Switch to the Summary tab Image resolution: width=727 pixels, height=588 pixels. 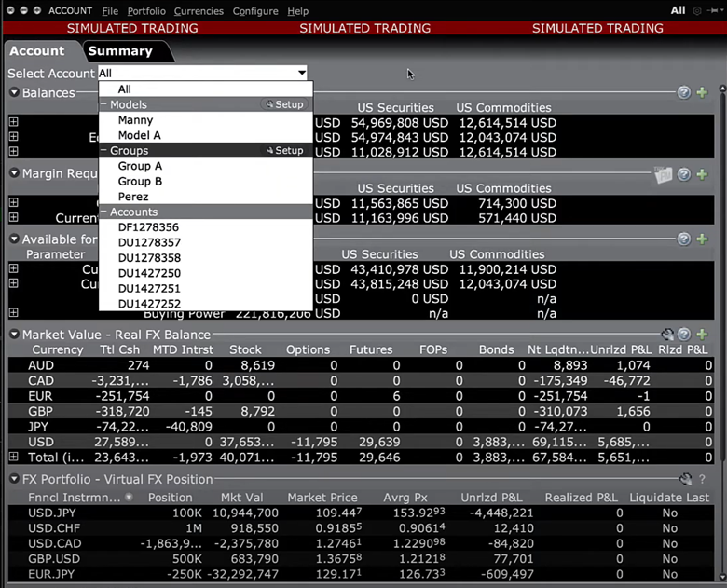pyautogui.click(x=119, y=51)
